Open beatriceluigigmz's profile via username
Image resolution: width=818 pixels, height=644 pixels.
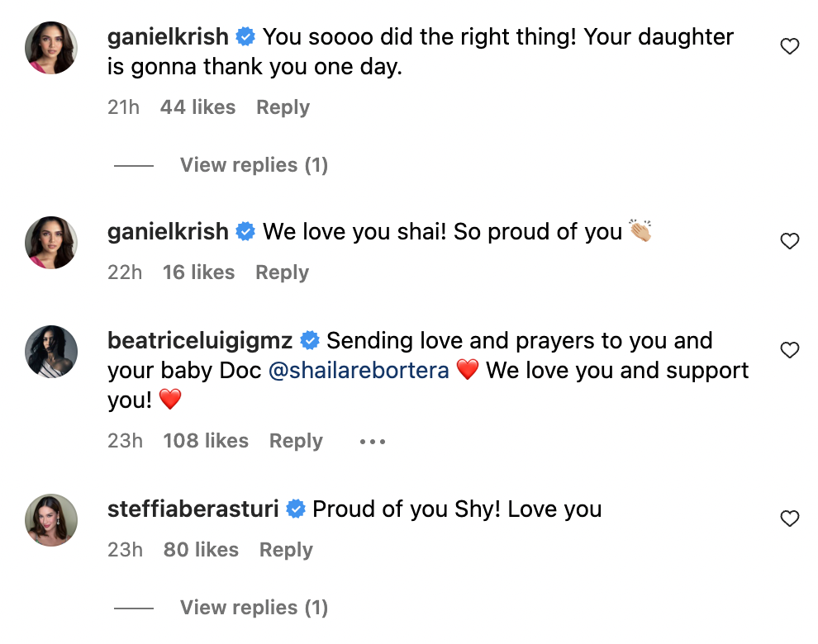[x=201, y=341]
